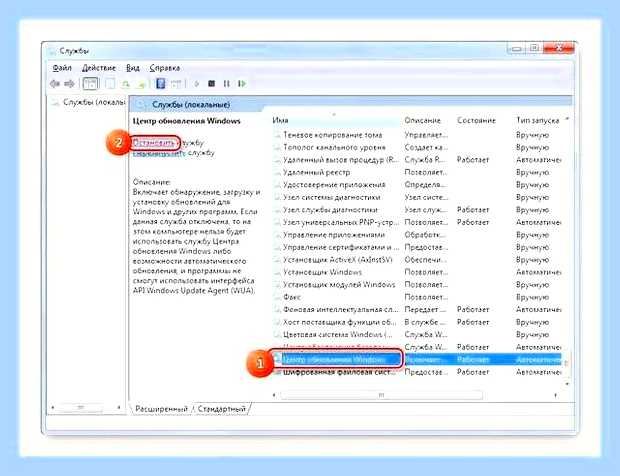Select Службы (локальные) in the left tree
The height and width of the screenshot is (476, 620).
(x=94, y=102)
